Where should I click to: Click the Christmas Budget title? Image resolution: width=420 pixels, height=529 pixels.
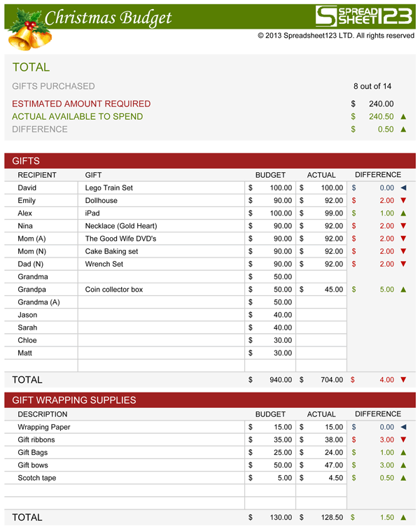[x=108, y=18]
